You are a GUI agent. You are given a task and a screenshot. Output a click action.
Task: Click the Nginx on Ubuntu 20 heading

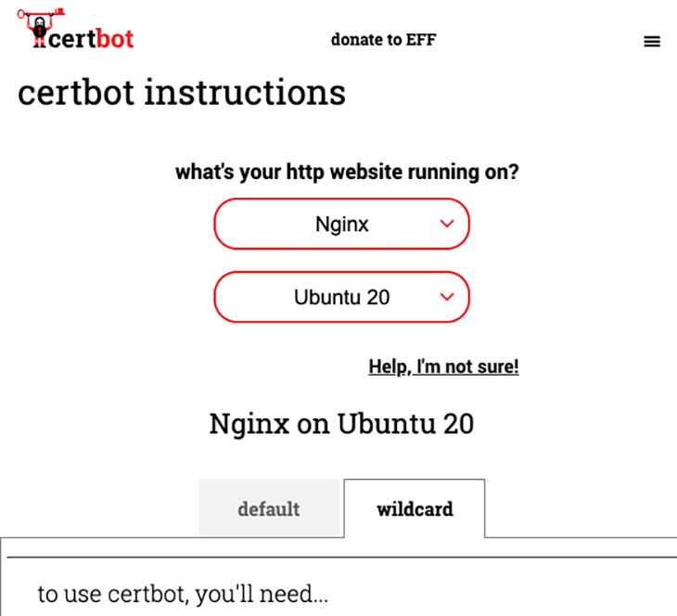pos(341,424)
